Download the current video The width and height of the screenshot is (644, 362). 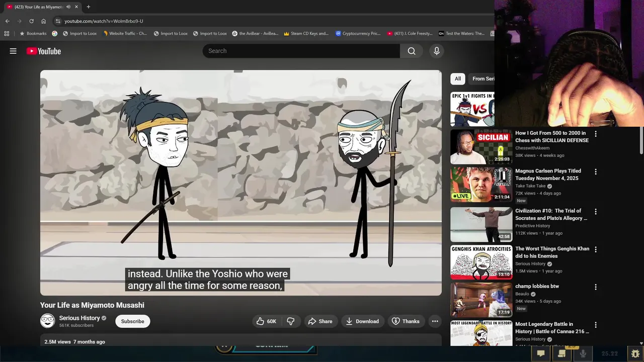[362, 321]
